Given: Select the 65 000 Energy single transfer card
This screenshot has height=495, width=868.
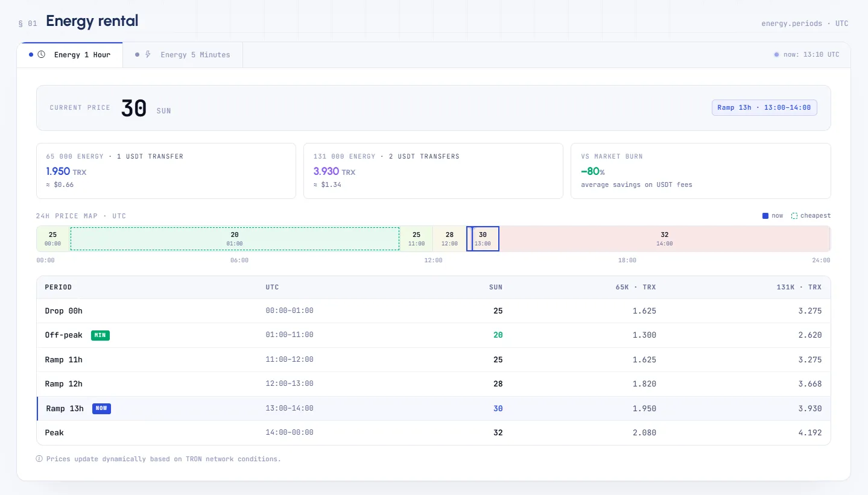Looking at the screenshot, I should coord(166,171).
